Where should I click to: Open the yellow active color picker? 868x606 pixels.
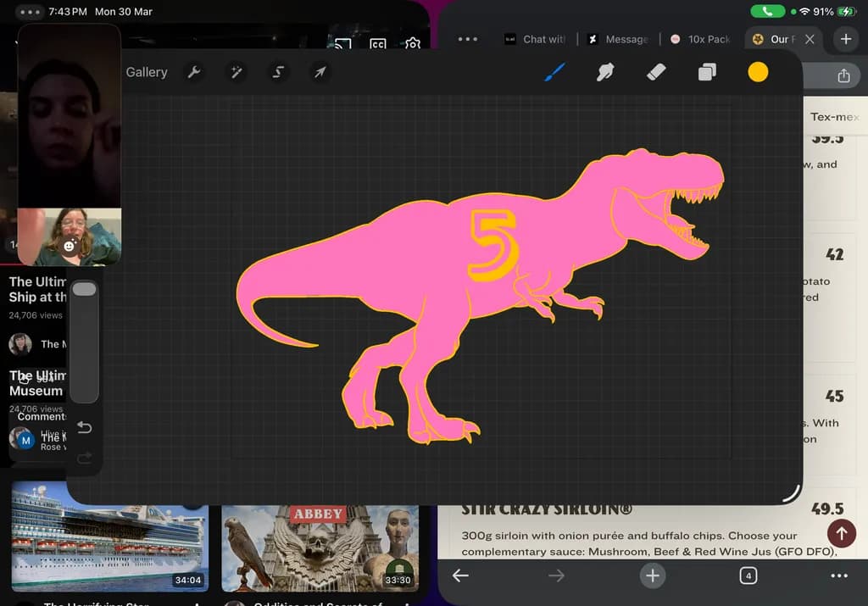click(x=758, y=72)
